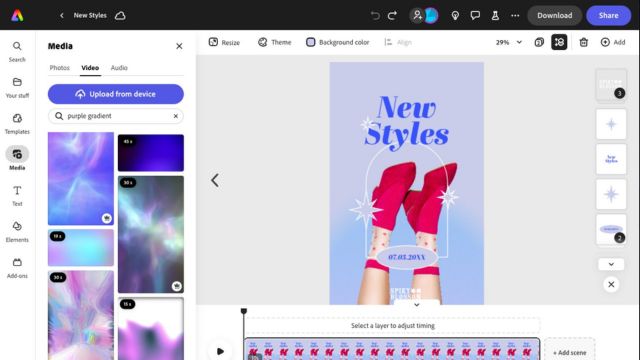Select the 15 s white-purple blur video
The image size is (640, 360).
coord(151,329)
